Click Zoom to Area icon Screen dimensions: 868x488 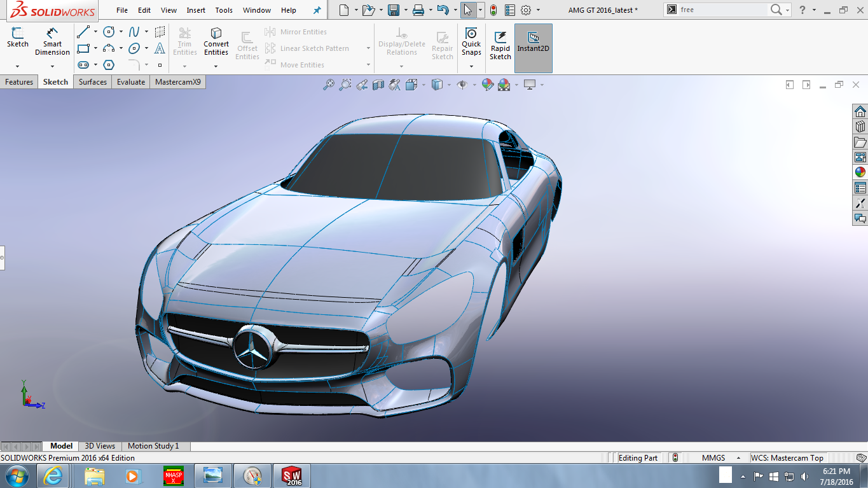point(345,85)
